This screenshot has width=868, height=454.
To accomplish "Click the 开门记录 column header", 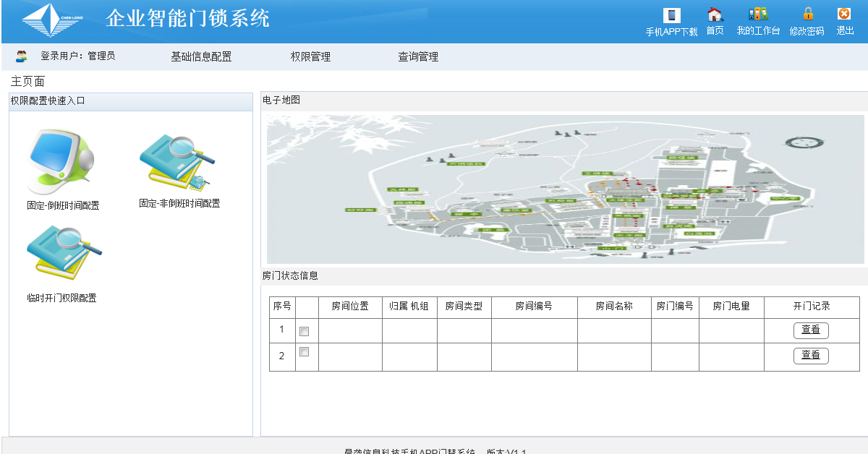I will (x=811, y=307).
